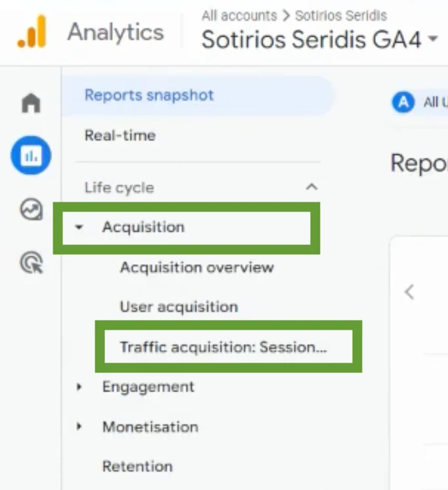This screenshot has width=448, height=490.
Task: Open User acquisition report
Action: [179, 307]
